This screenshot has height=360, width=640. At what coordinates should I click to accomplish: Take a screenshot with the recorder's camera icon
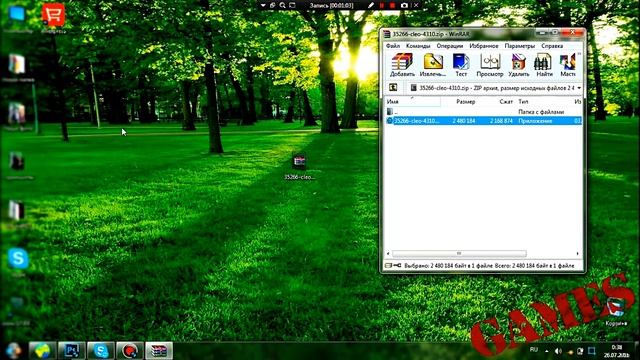404,5
